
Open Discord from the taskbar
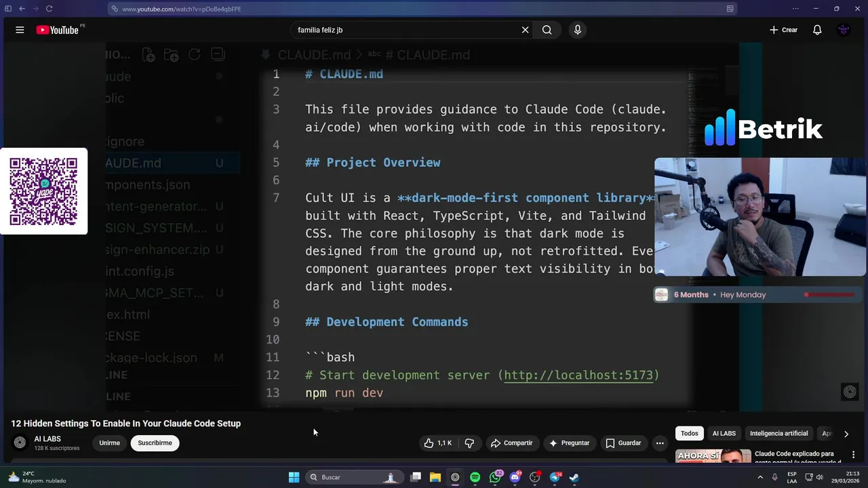[x=515, y=477]
